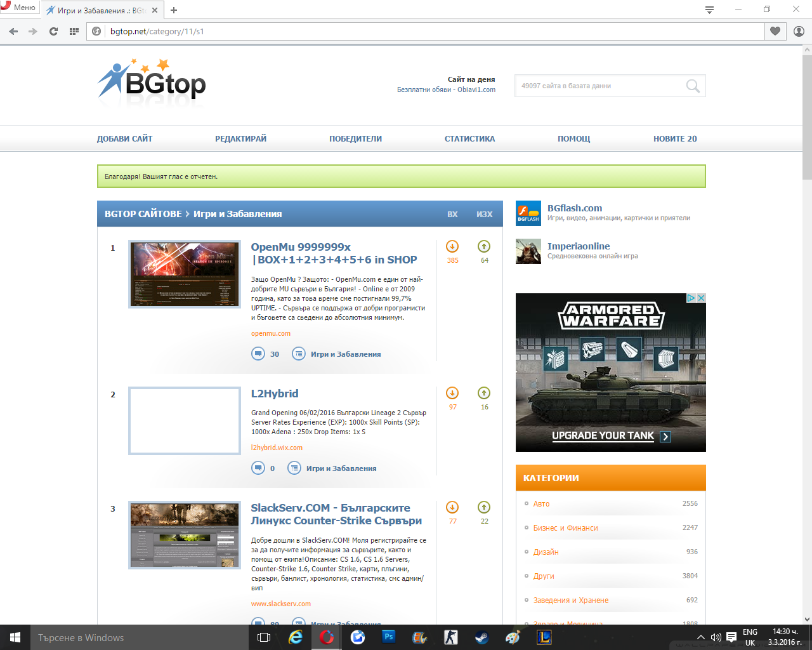Open the ПОМОЩ help page
Viewport: 812px width, 650px height.
[x=573, y=138]
